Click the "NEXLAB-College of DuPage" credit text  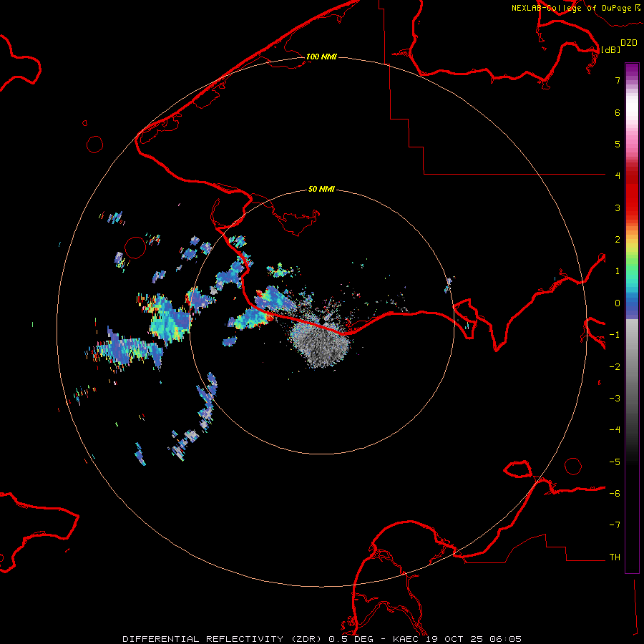pyautogui.click(x=571, y=8)
